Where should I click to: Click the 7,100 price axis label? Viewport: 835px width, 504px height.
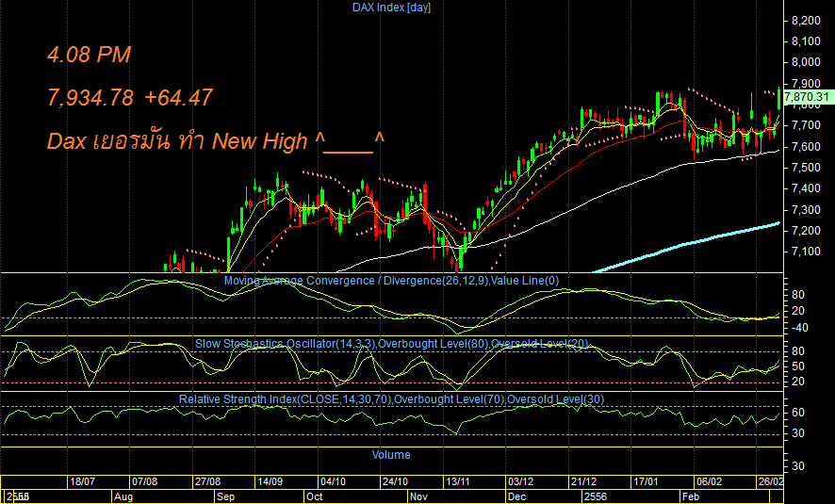806,252
